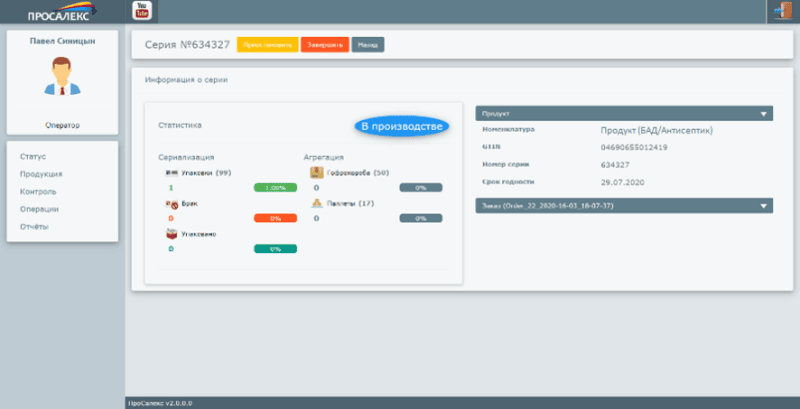Click the Паллеты pallet icon
This screenshot has width=800, height=409.
[x=317, y=203]
